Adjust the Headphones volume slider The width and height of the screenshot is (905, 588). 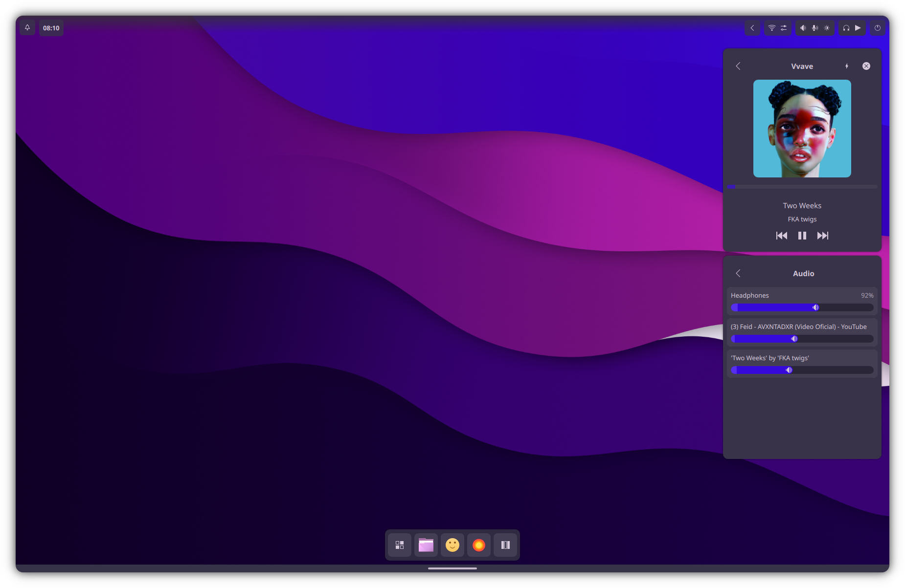click(x=802, y=307)
